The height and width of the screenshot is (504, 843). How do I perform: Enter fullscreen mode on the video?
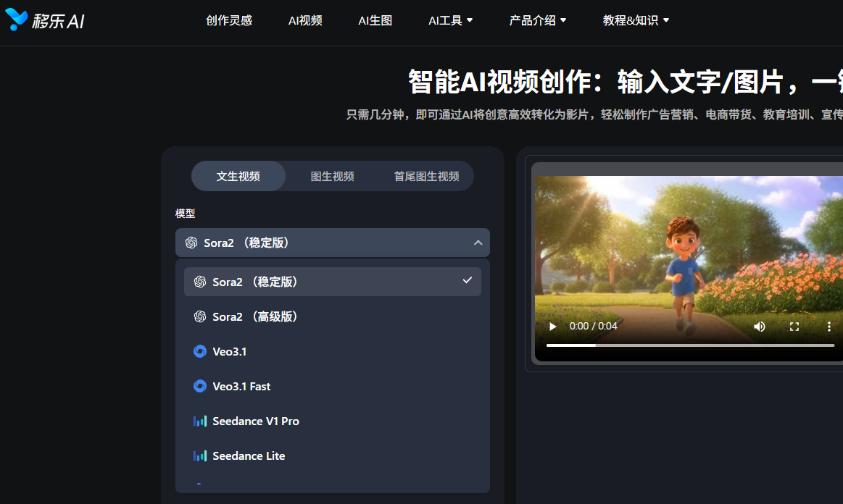pyautogui.click(x=794, y=327)
